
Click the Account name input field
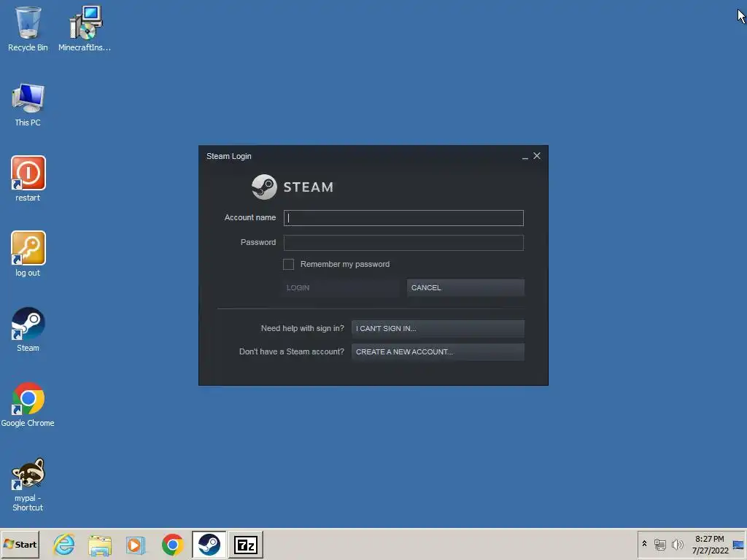403,217
